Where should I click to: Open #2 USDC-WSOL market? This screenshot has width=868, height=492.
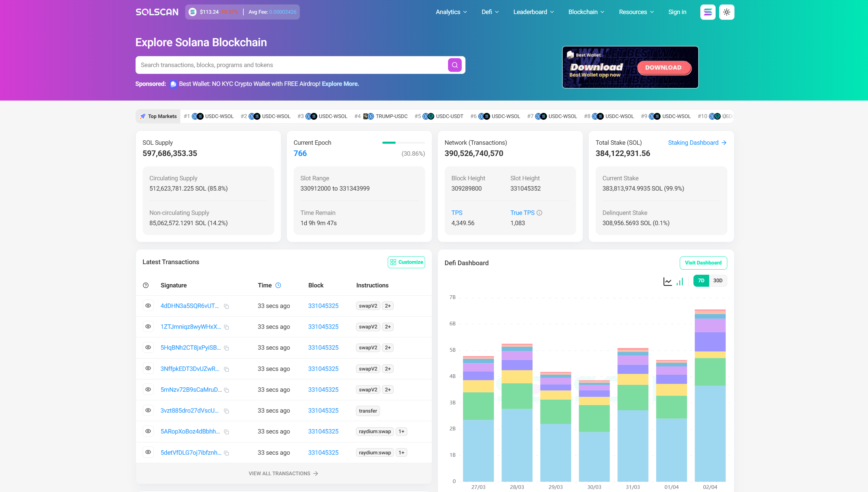266,116
